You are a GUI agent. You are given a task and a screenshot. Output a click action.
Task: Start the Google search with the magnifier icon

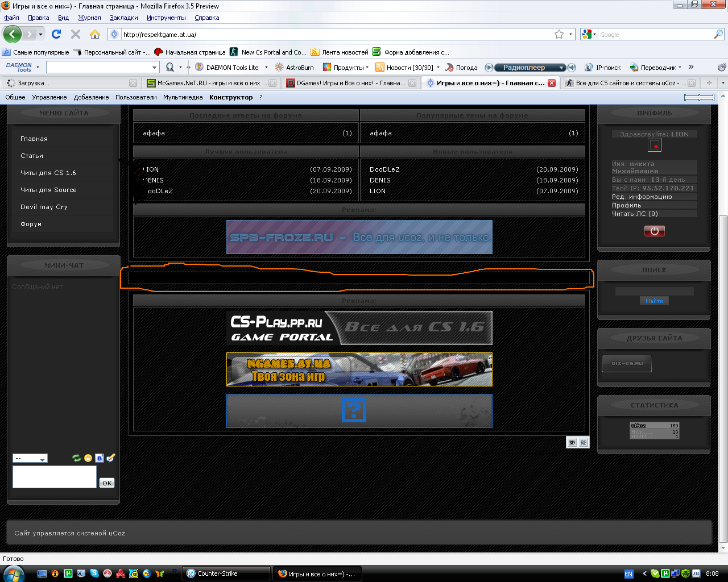718,35
